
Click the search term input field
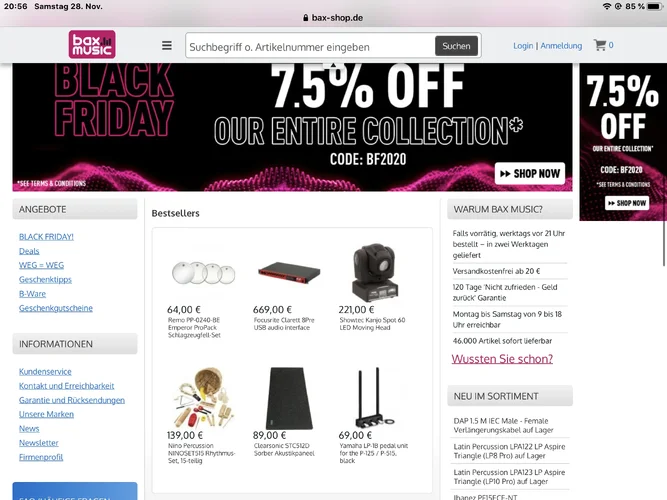point(310,46)
